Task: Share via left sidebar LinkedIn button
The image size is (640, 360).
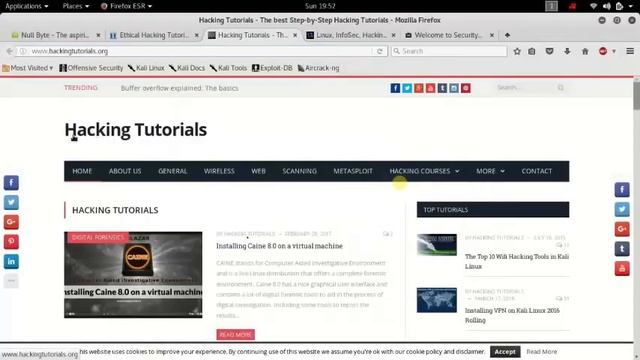Action: click(11, 261)
